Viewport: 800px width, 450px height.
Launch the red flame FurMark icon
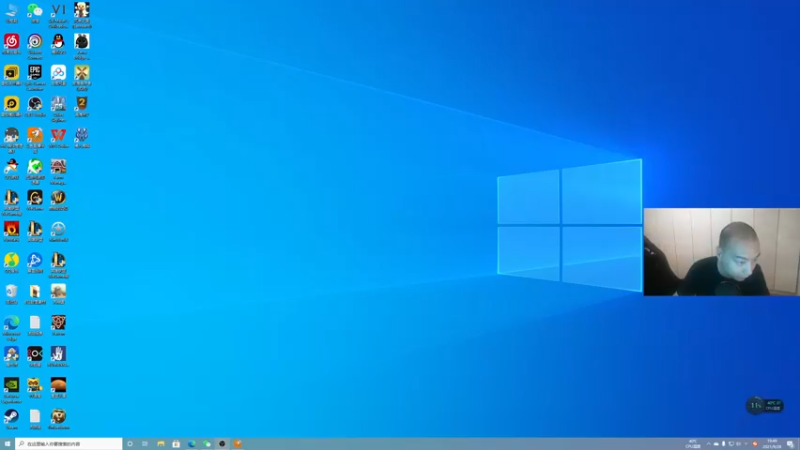click(12, 231)
